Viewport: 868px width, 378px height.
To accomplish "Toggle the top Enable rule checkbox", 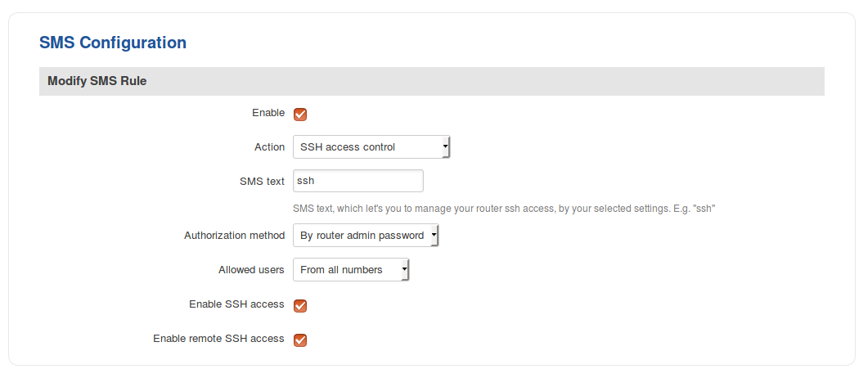I will pos(300,115).
